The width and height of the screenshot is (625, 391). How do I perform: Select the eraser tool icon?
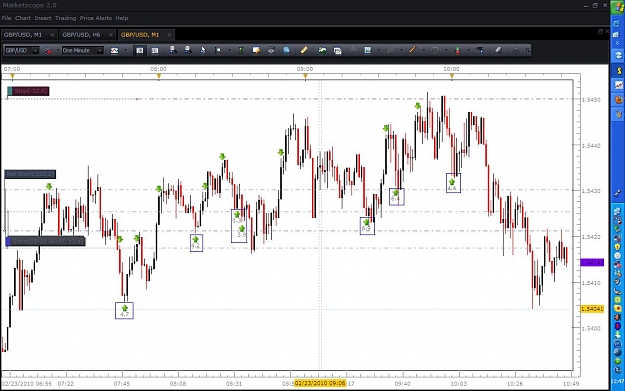click(x=498, y=50)
